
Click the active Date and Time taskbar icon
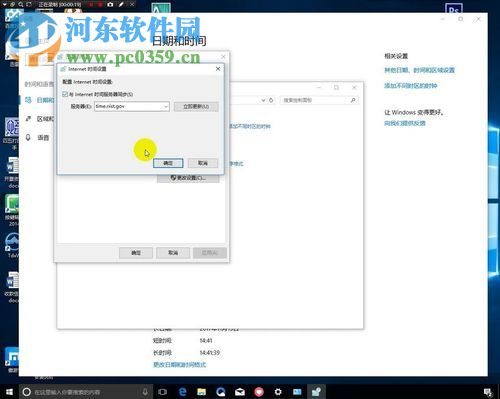316,392
